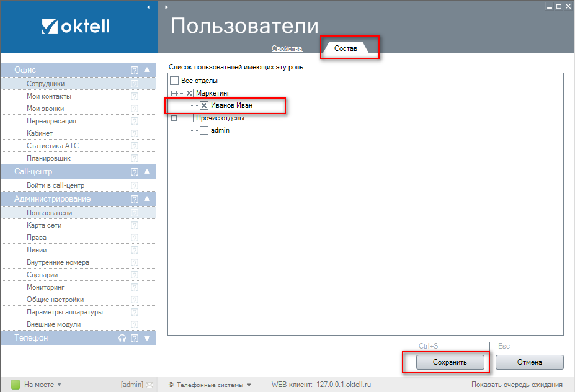Open the 127.0.0.1.oktell.ru web client link

click(x=344, y=385)
